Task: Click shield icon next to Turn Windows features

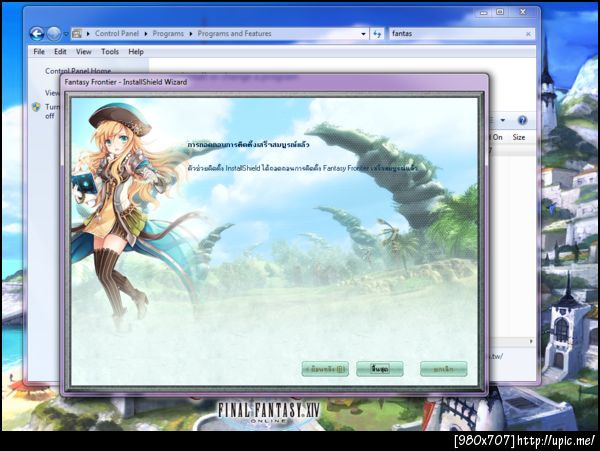Action: pyautogui.click(x=36, y=107)
